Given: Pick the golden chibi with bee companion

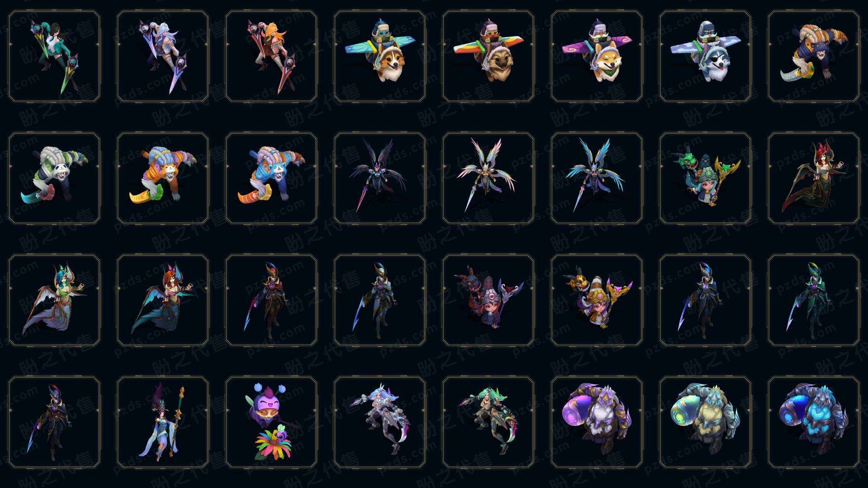Looking at the screenshot, I should (x=596, y=300).
